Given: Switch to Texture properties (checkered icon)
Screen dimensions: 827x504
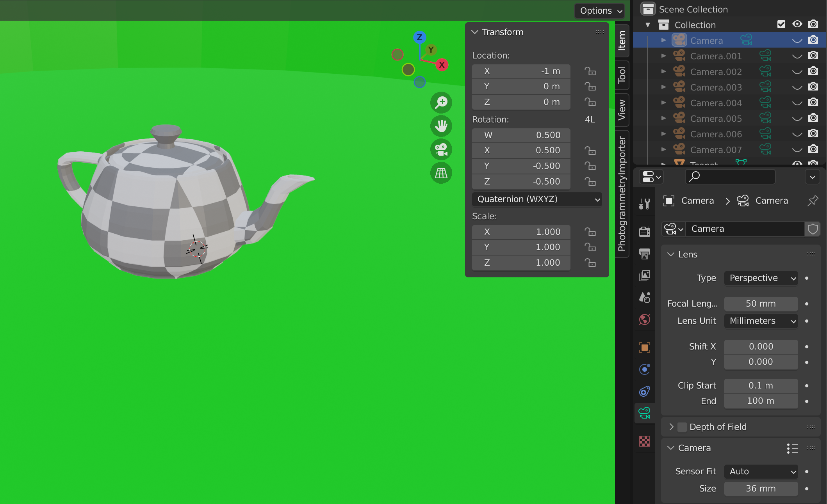Looking at the screenshot, I should 644,441.
